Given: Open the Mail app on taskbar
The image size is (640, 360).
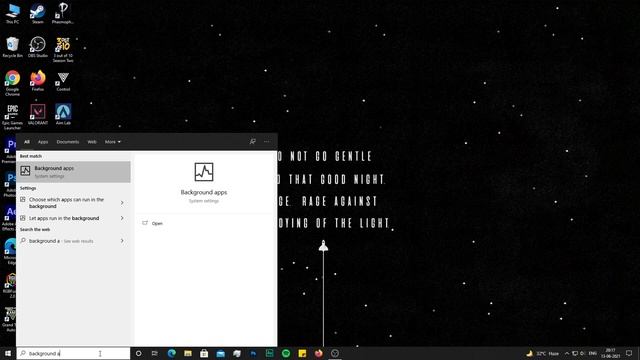Looking at the screenshot, I should (x=220, y=353).
